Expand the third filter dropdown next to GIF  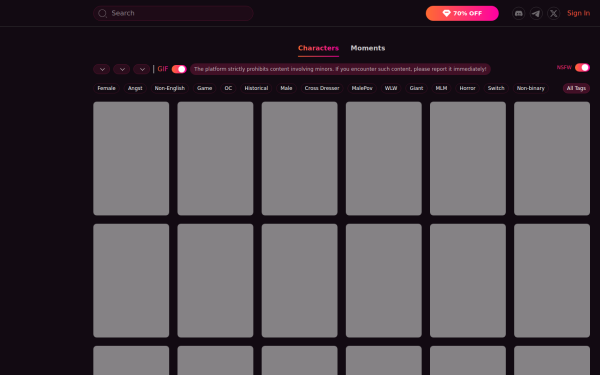pos(142,69)
